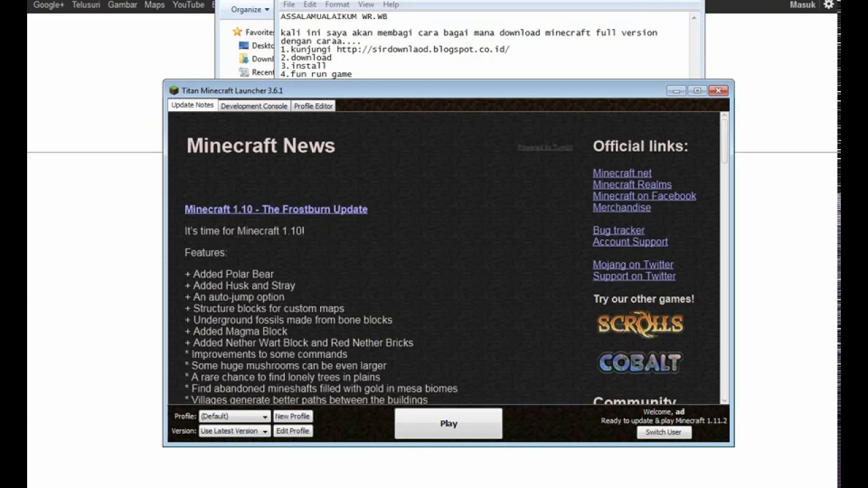Click the '+ Added Polar Bear' text line

[229, 274]
